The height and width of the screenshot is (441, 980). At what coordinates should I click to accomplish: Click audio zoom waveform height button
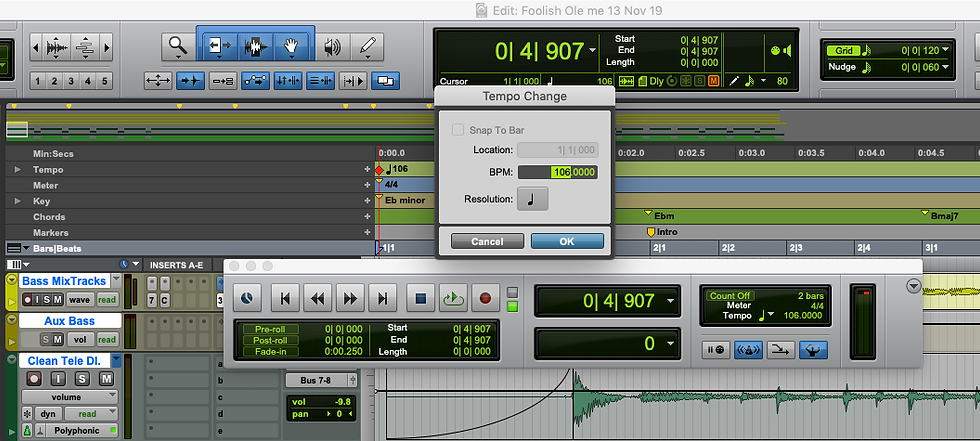coord(58,47)
